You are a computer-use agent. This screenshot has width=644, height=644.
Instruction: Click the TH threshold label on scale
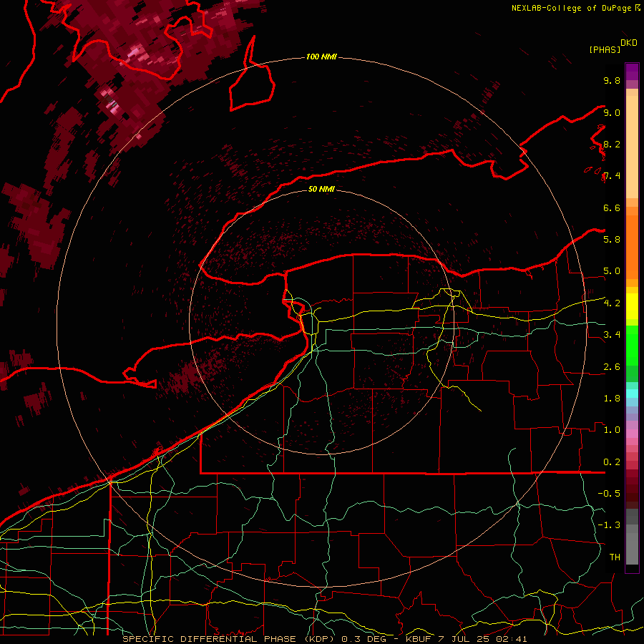click(x=615, y=557)
